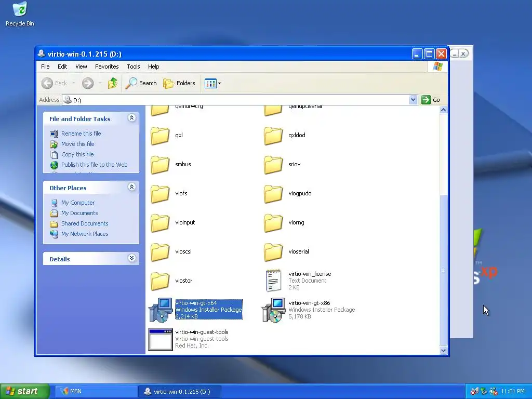The width and height of the screenshot is (532, 399).
Task: Click the Go button
Action: pyautogui.click(x=431, y=100)
